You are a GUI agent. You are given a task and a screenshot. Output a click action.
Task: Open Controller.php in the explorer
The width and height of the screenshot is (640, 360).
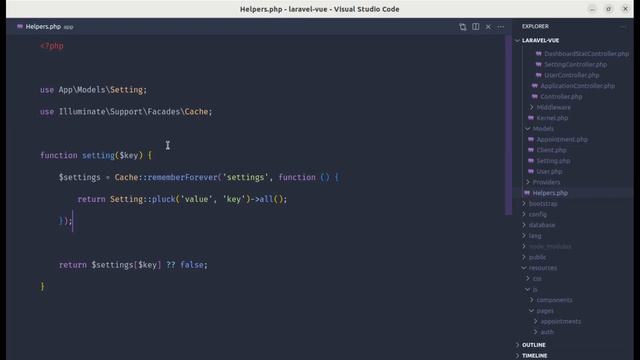[561, 96]
